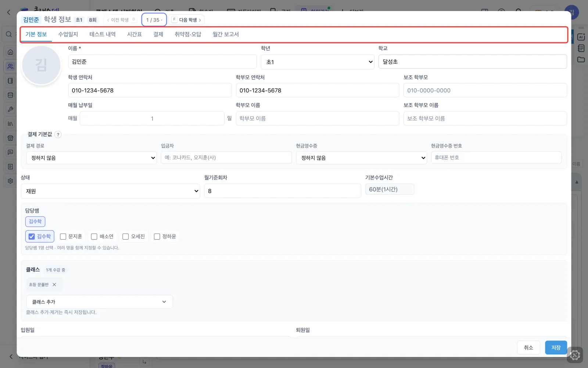Click the 취소 cancel button
Image resolution: width=588 pixels, height=368 pixels.
point(528,347)
